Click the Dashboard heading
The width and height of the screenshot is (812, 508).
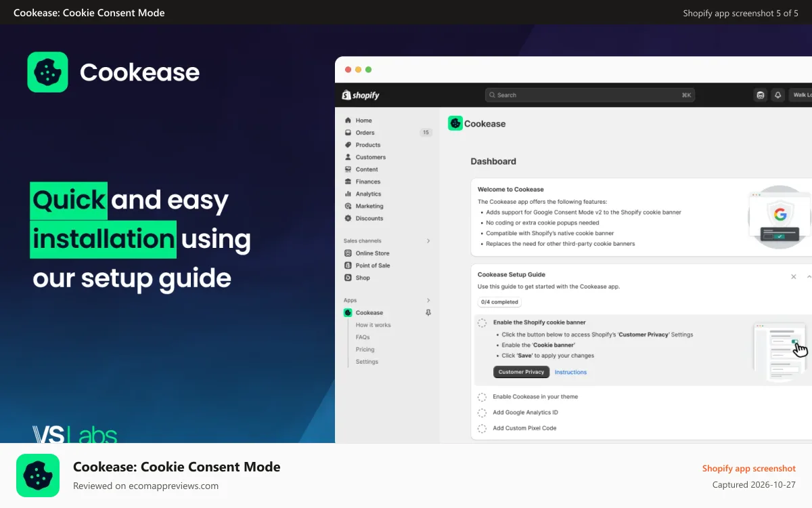493,161
